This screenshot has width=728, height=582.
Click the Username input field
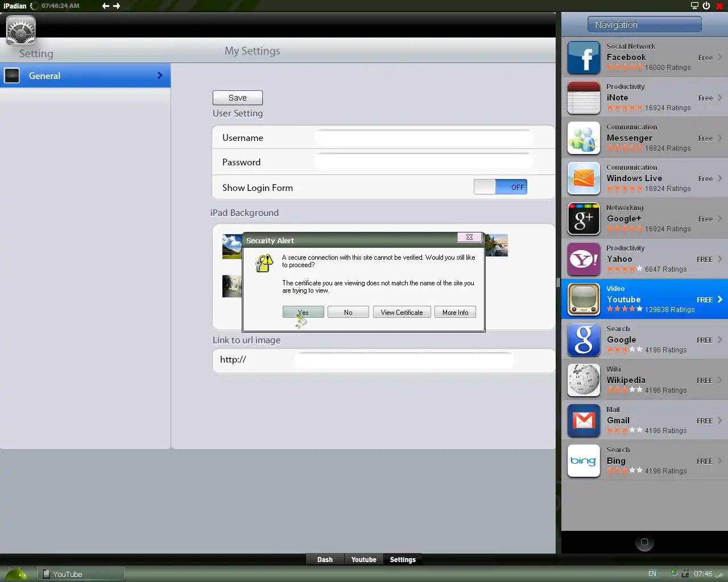click(424, 138)
